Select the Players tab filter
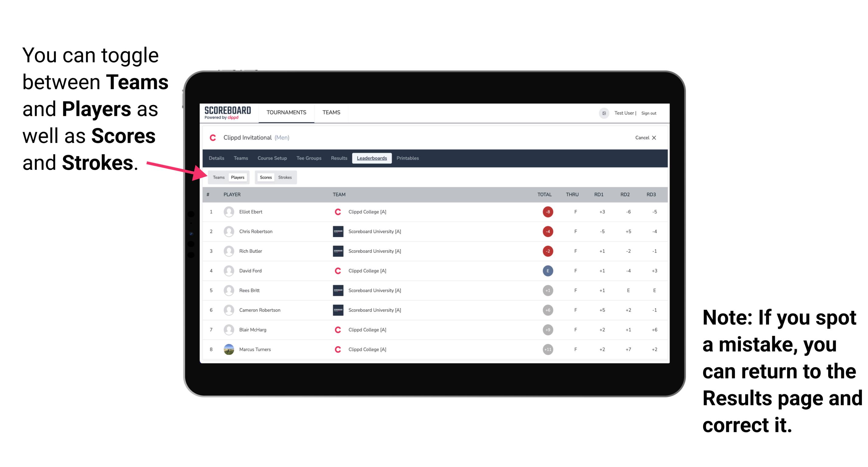The height and width of the screenshot is (467, 868). (237, 177)
